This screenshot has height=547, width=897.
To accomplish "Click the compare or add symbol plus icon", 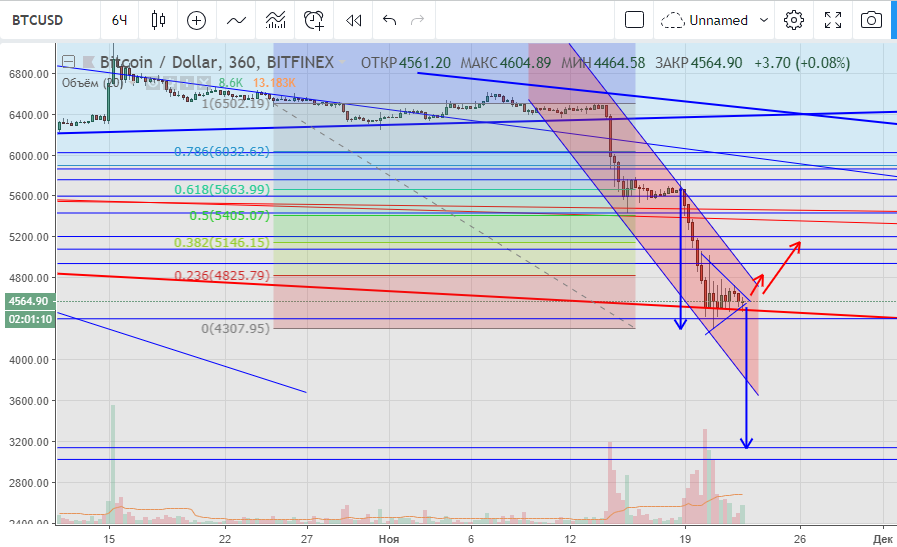I will pos(196,20).
